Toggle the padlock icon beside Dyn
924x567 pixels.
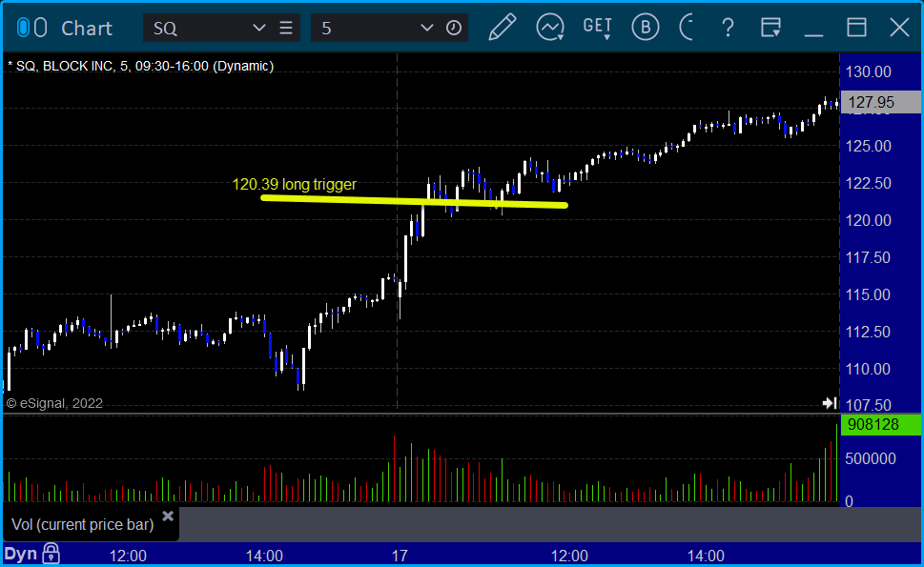(51, 554)
